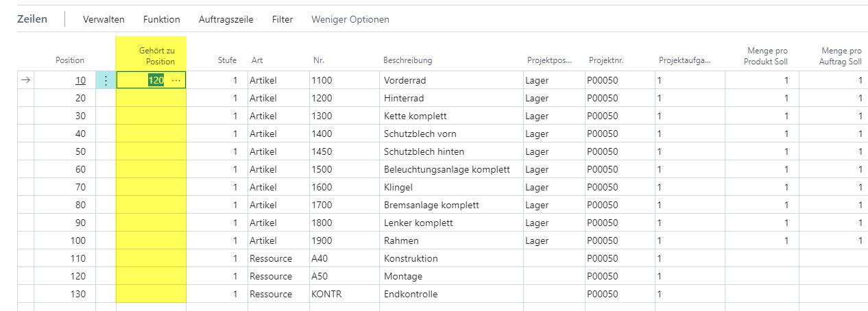Open the Verwalten menu

click(104, 19)
